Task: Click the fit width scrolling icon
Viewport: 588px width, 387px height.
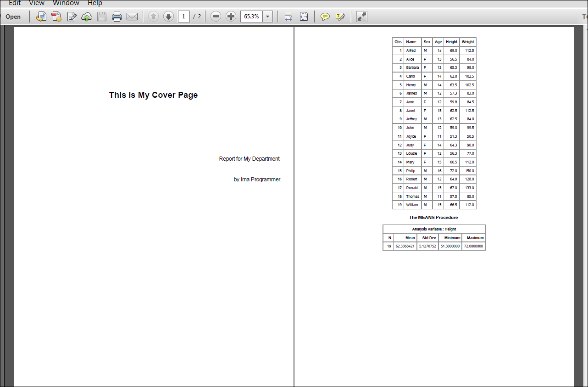Action: point(288,17)
